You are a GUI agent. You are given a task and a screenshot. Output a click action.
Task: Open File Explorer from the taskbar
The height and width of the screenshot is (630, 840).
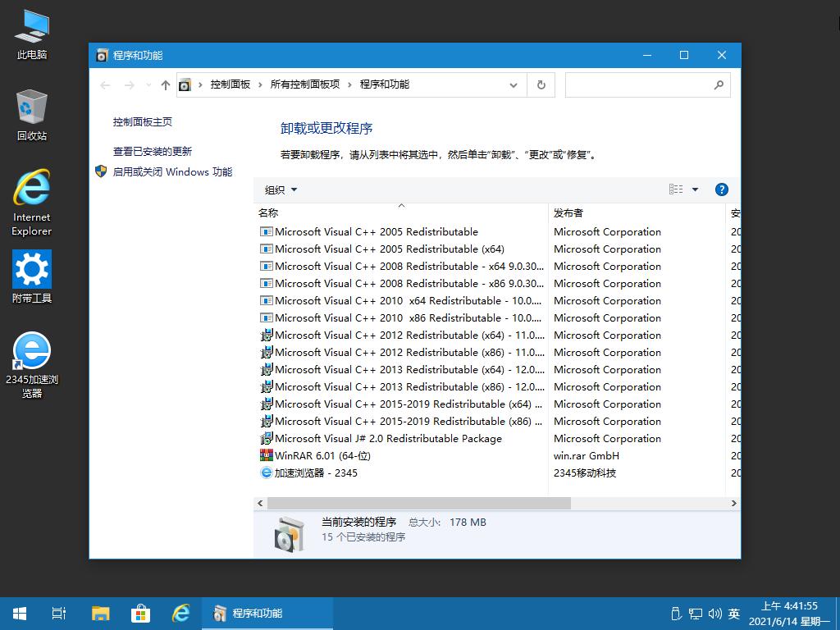click(100, 614)
